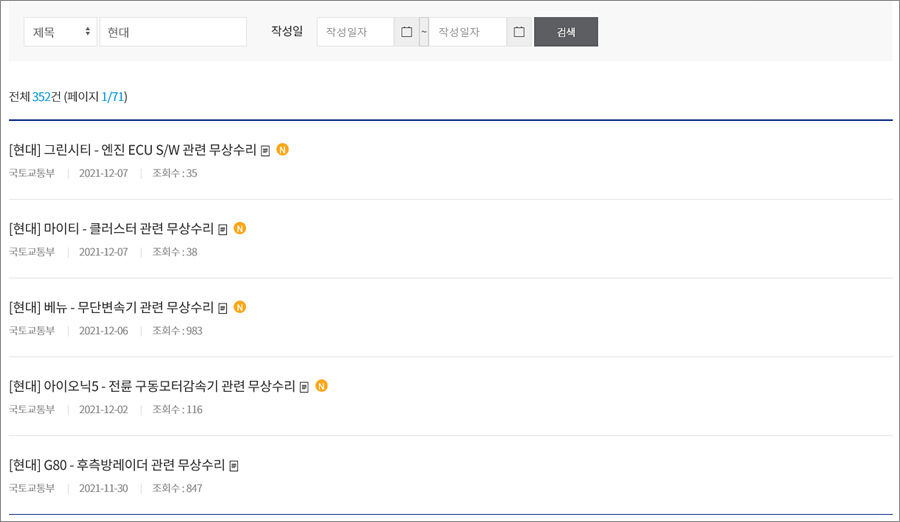Viewport: 900px width, 522px height.
Task: Click 국토교통부 under the 그린시티 post
Action: (x=32, y=173)
